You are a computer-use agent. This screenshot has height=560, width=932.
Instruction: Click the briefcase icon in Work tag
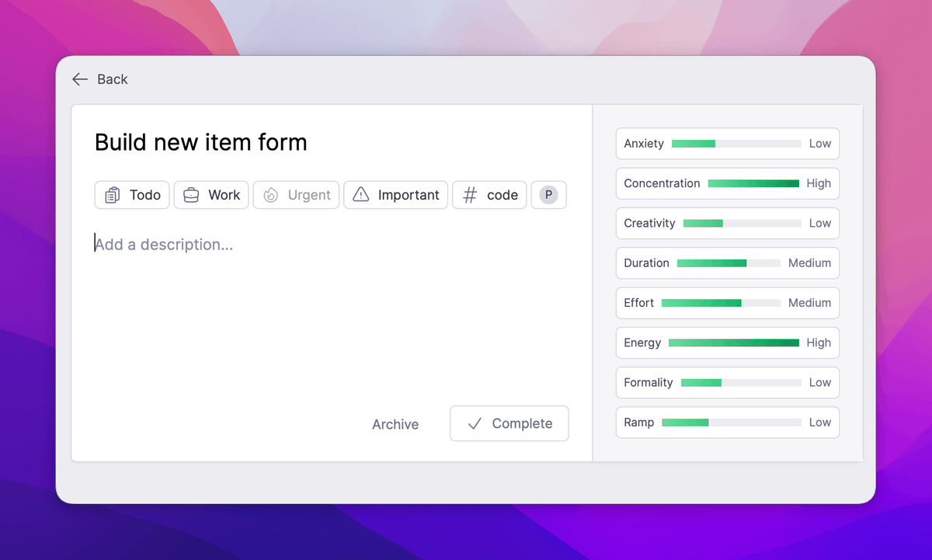click(x=191, y=195)
